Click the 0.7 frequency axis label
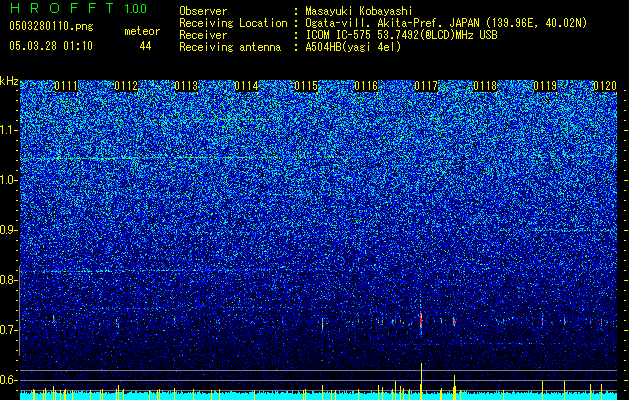This screenshot has height=400, width=629. click(8, 330)
